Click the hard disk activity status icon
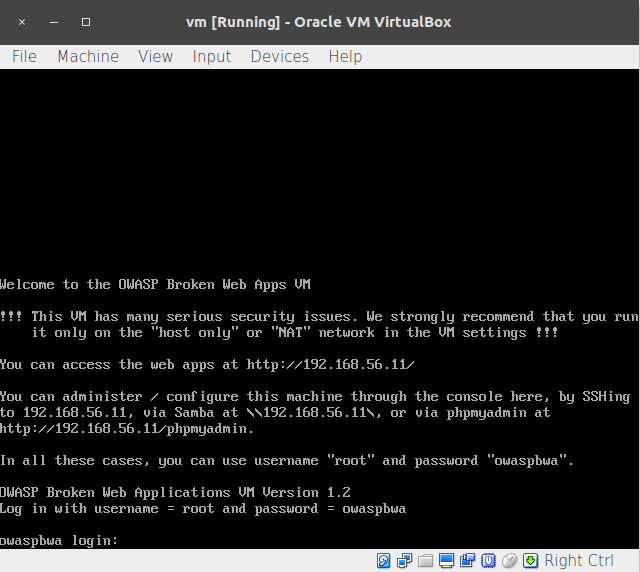640x572 pixels. click(383, 561)
